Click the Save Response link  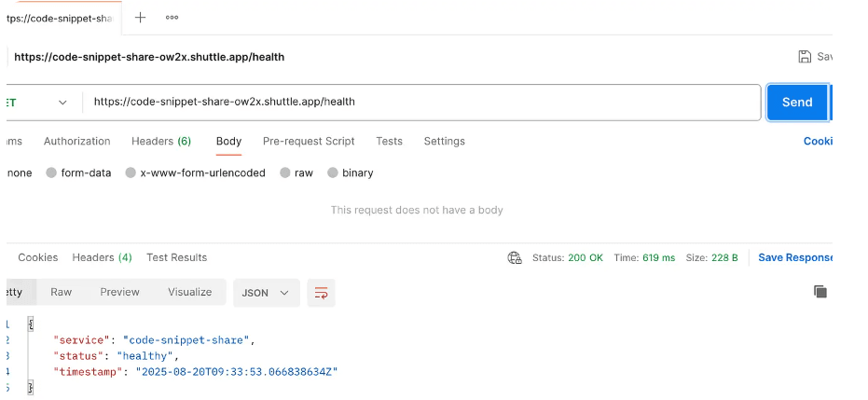(x=795, y=258)
